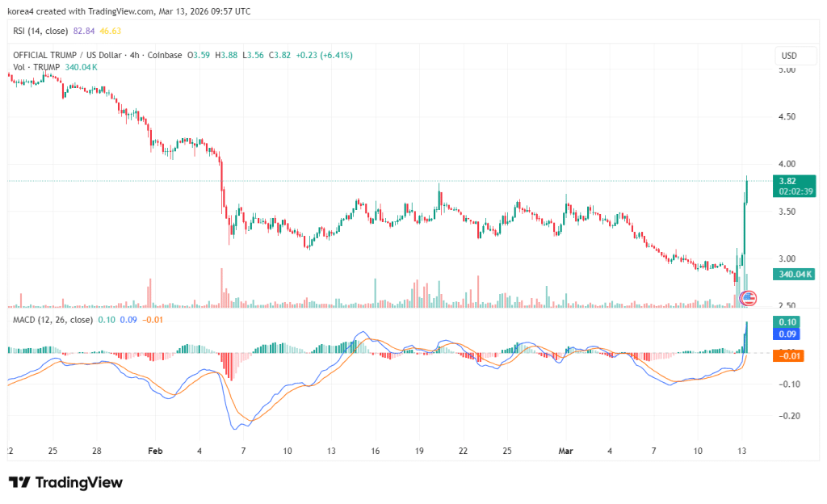The height and width of the screenshot is (504, 827).
Task: Click the high price H3.88
Action: coord(226,55)
